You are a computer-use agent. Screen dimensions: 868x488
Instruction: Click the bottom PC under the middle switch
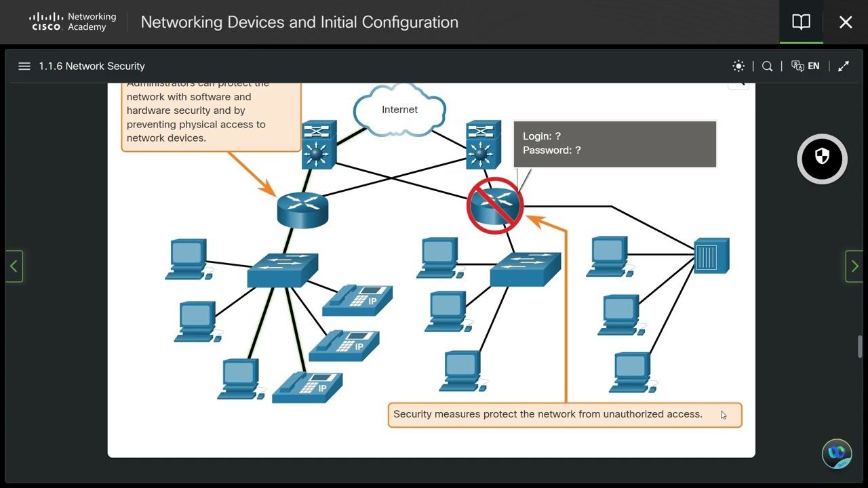pyautogui.click(x=462, y=370)
